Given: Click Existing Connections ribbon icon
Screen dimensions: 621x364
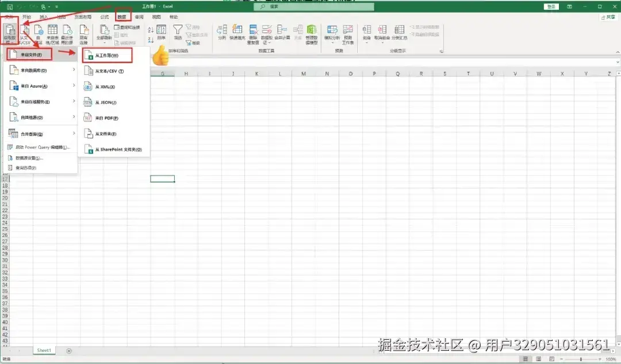Looking at the screenshot, I should tap(83, 34).
